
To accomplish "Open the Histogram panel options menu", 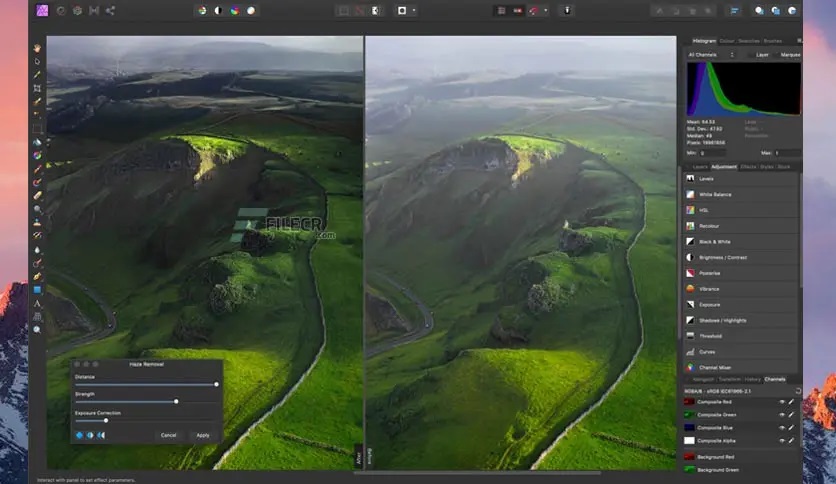I will pyautogui.click(x=799, y=41).
